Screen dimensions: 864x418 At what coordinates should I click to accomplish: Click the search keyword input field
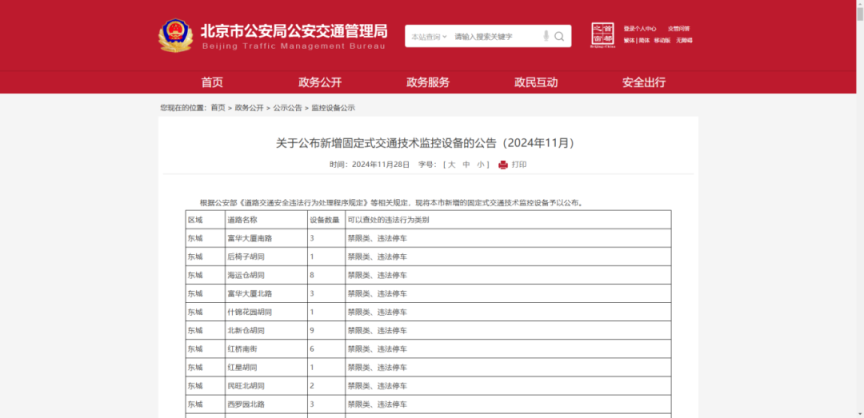point(495,36)
